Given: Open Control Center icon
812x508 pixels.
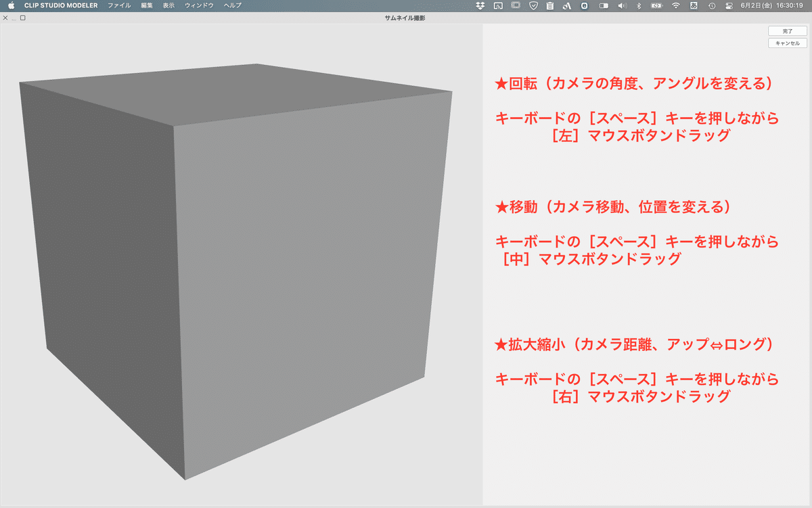Looking at the screenshot, I should 729,5.
